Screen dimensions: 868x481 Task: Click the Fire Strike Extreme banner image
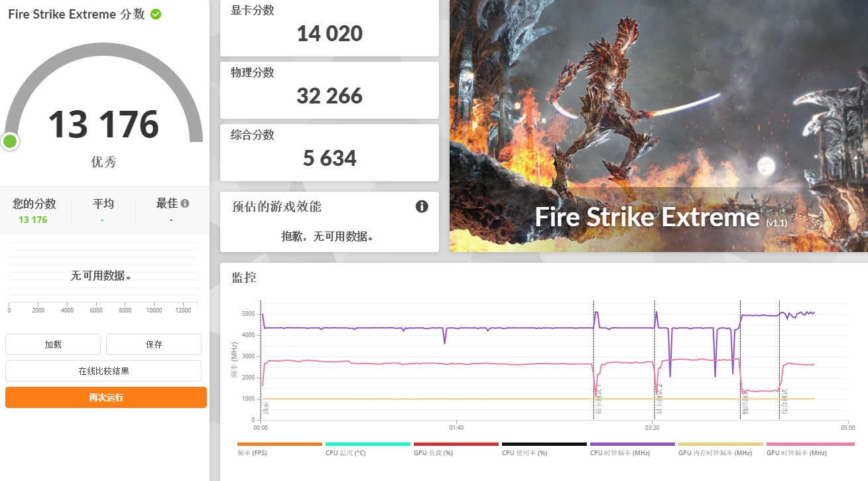click(658, 126)
